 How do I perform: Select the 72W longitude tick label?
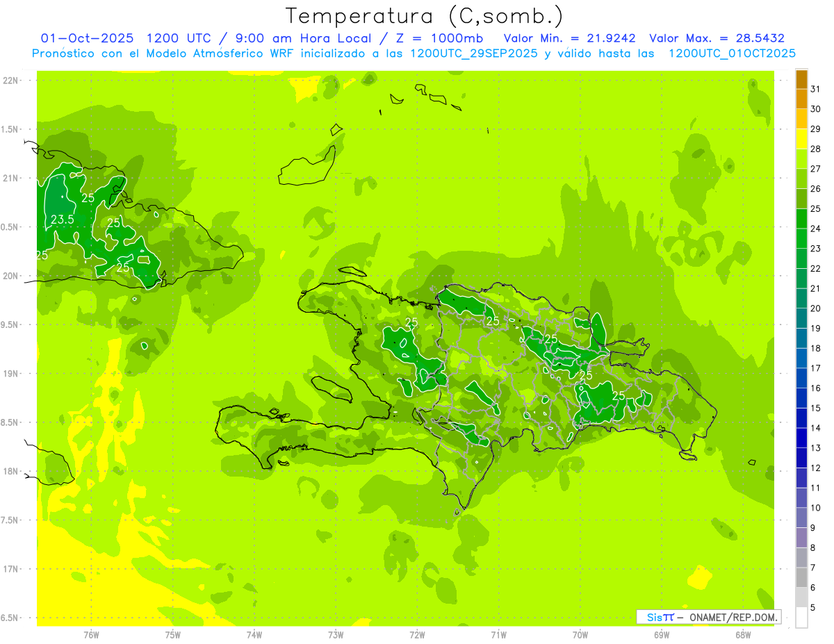coord(417,634)
